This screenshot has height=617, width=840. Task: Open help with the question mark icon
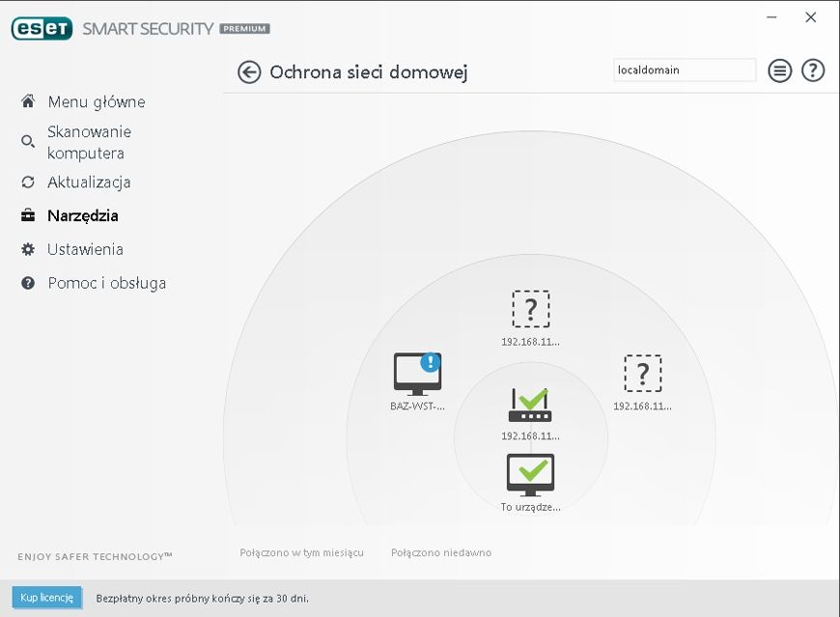813,70
